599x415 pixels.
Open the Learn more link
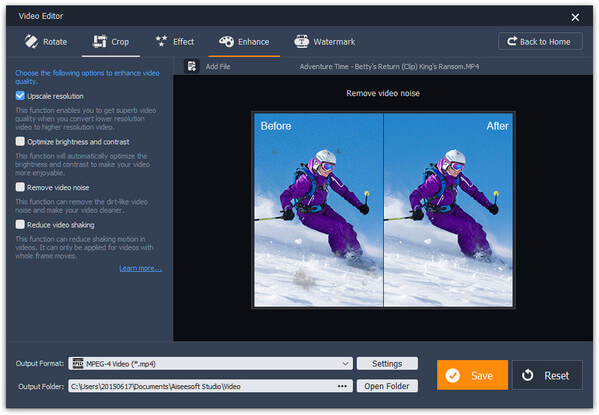tap(141, 268)
